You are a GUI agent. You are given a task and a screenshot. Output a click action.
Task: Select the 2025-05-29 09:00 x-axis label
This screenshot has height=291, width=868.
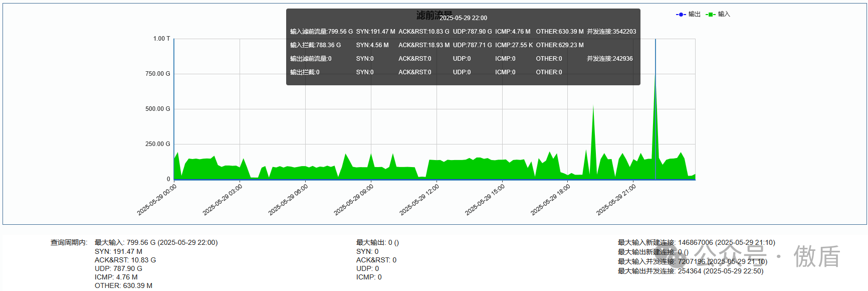tap(354, 200)
